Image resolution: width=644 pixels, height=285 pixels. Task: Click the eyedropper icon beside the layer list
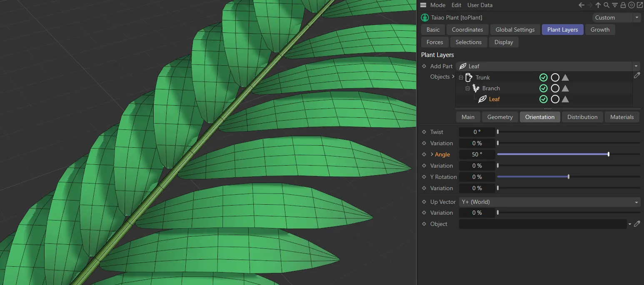point(637,75)
